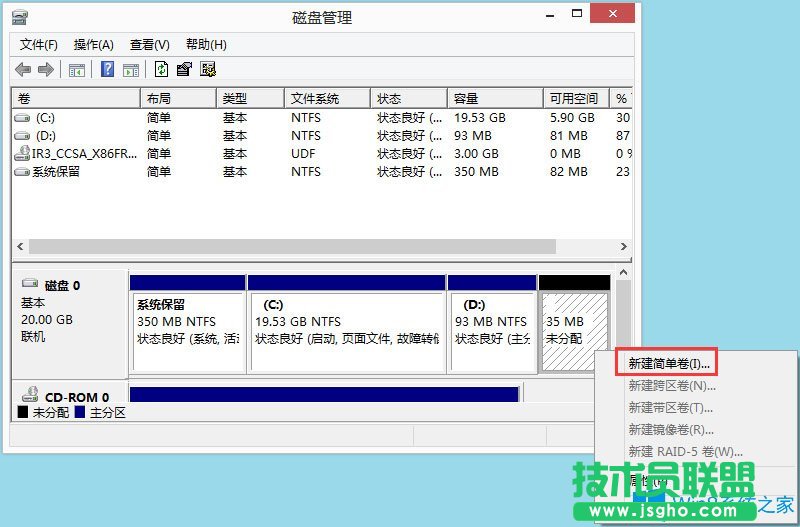Click NTFS in the (C:) list row

click(x=306, y=118)
